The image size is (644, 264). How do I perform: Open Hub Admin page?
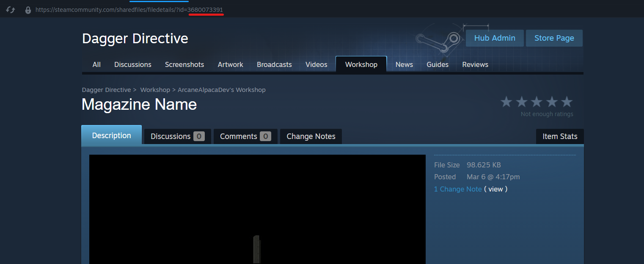pos(495,38)
